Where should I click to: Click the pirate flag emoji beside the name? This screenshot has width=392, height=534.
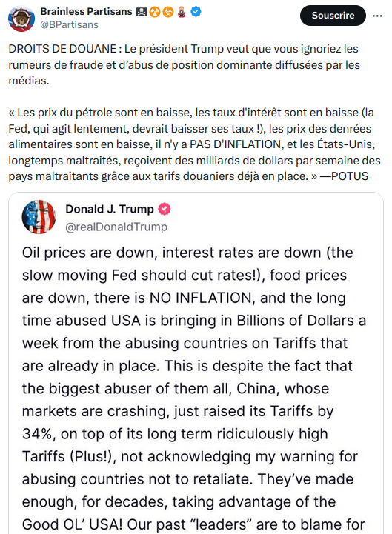pyautogui.click(x=141, y=13)
